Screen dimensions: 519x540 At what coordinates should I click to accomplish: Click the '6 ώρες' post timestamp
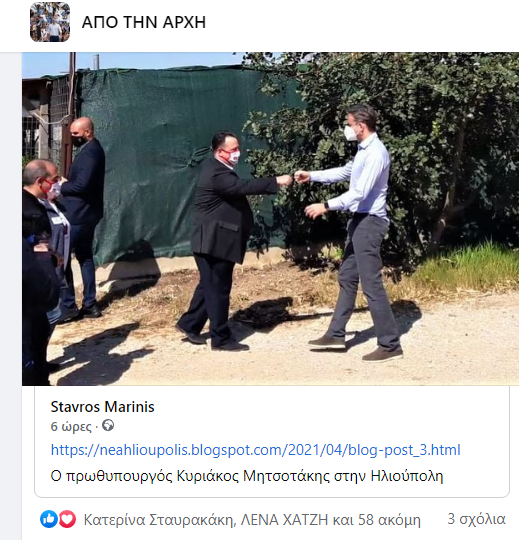coord(71,427)
